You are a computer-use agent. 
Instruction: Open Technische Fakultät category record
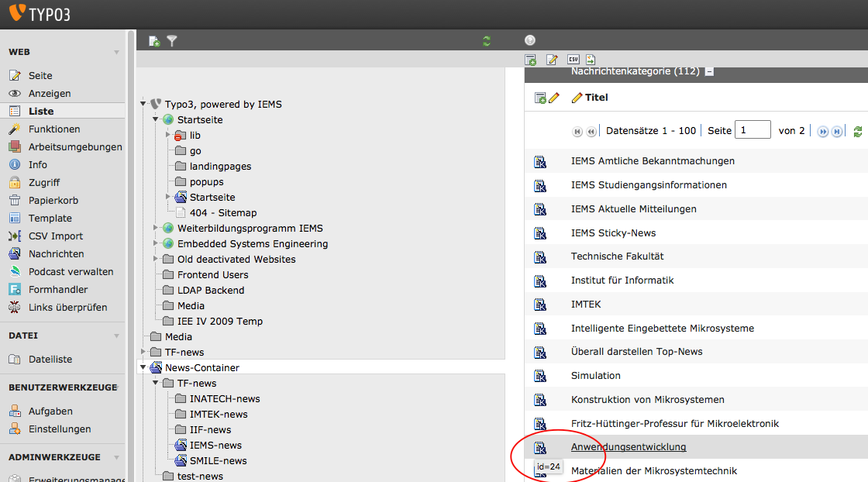617,256
